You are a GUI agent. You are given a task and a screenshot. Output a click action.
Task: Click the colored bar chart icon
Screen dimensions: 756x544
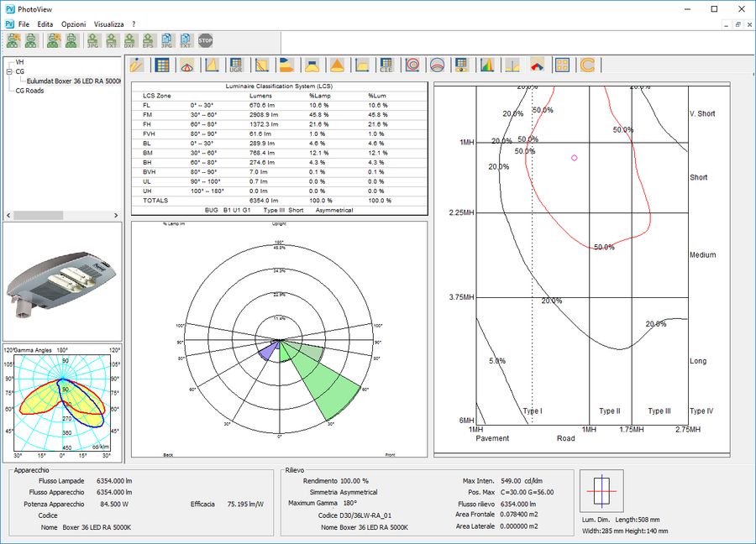tap(486, 65)
